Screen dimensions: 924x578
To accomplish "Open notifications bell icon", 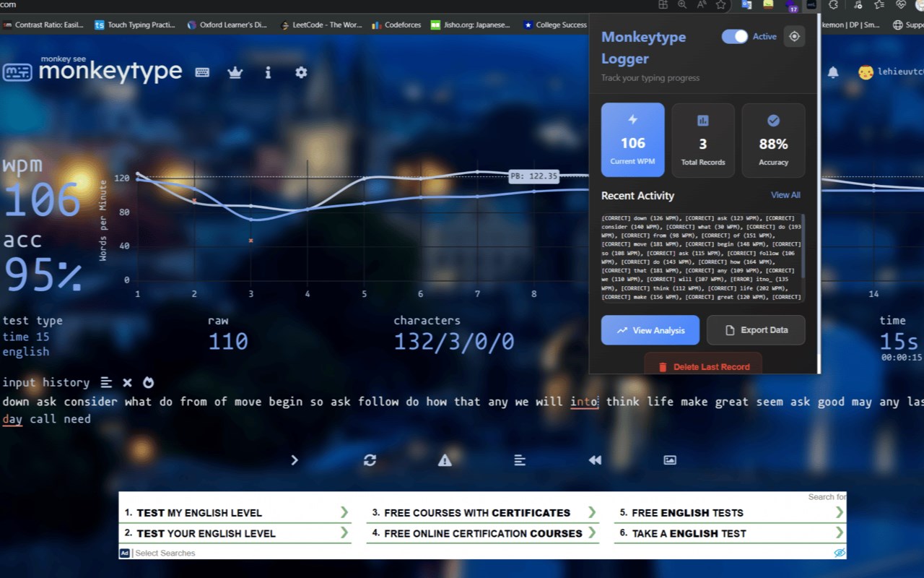I will (x=833, y=72).
